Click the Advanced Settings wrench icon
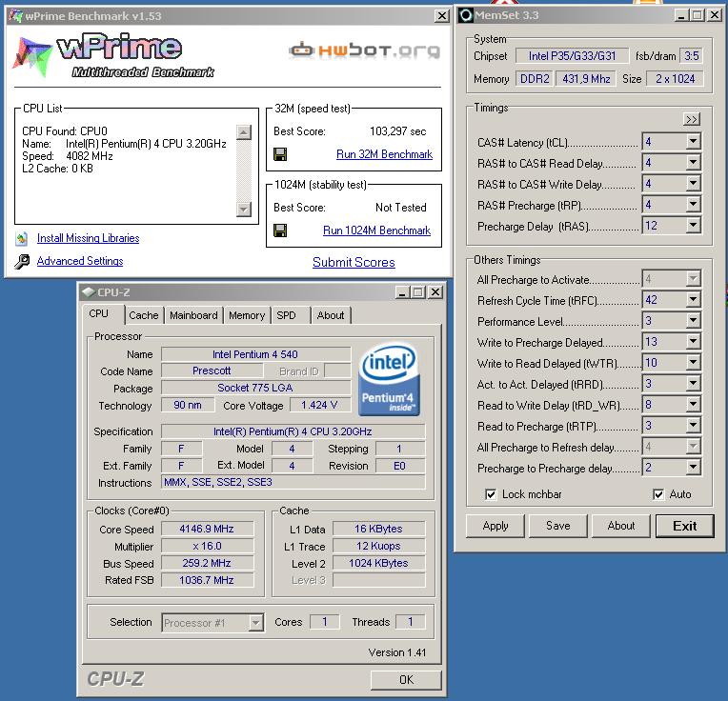The width and height of the screenshot is (728, 701). pos(22,262)
